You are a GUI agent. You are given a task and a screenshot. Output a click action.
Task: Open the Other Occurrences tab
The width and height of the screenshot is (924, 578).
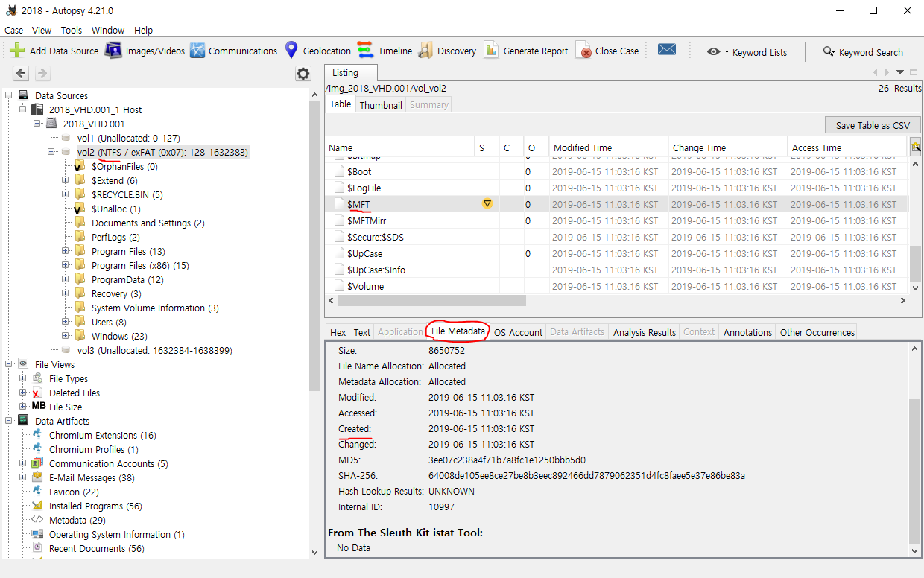[816, 332]
